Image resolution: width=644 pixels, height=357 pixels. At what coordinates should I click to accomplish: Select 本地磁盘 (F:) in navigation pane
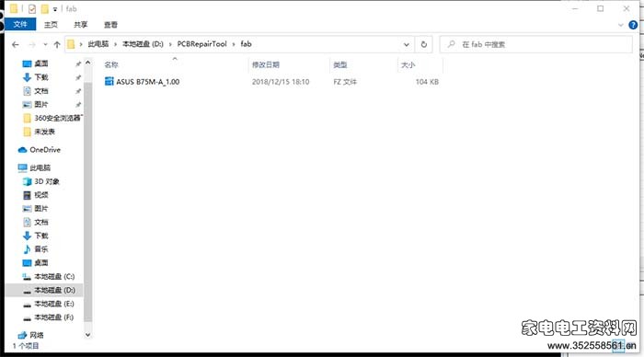[x=53, y=317]
